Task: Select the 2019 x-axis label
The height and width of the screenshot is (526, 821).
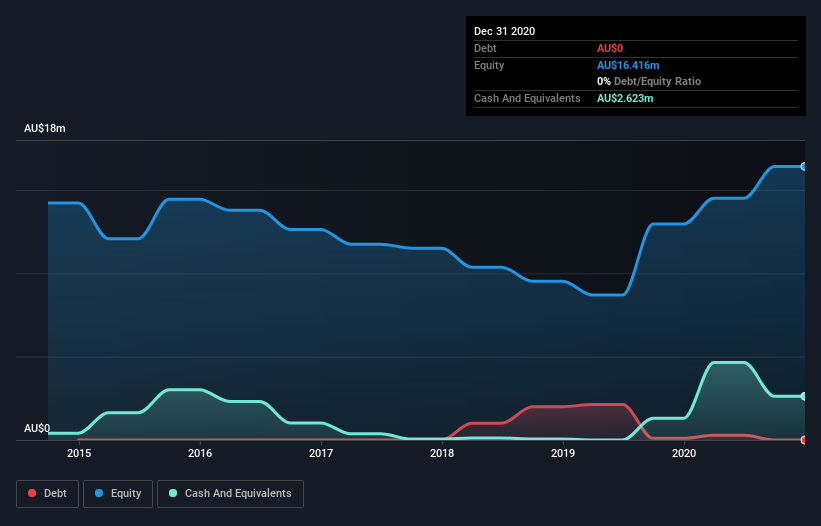Action: pos(563,453)
